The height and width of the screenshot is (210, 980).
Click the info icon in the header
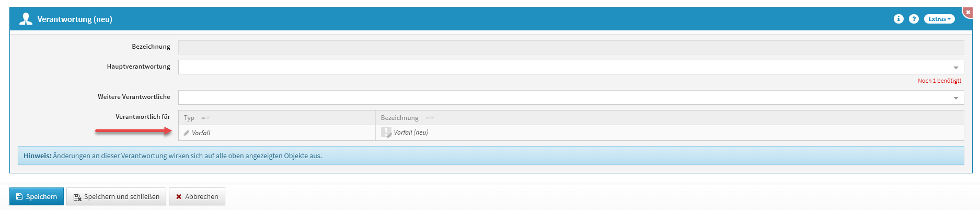(x=898, y=19)
